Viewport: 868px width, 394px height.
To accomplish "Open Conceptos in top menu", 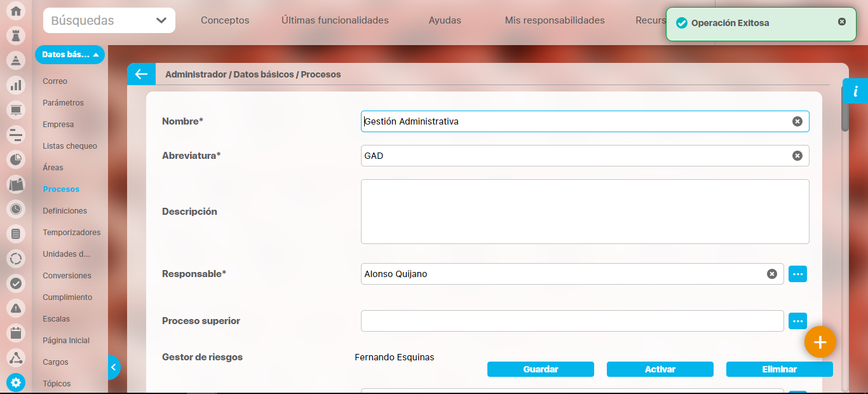I will point(225,20).
